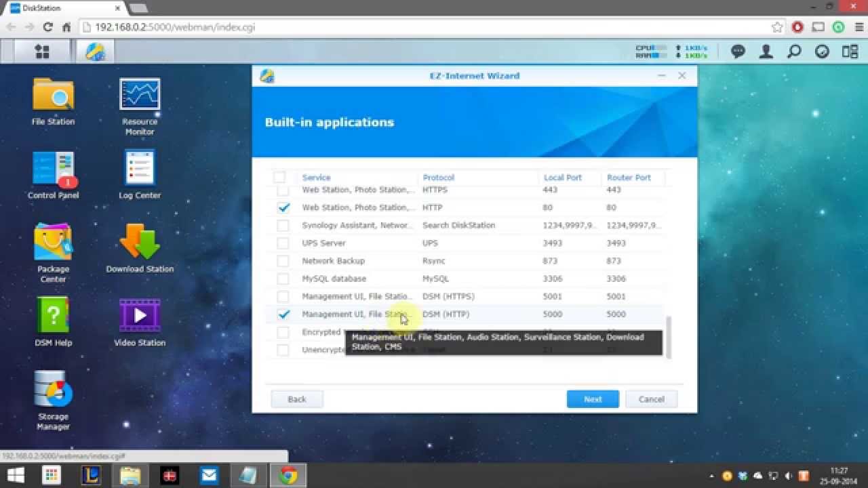868x488 pixels.
Task: Check the Network Backup Rsync checkbox
Action: [283, 261]
